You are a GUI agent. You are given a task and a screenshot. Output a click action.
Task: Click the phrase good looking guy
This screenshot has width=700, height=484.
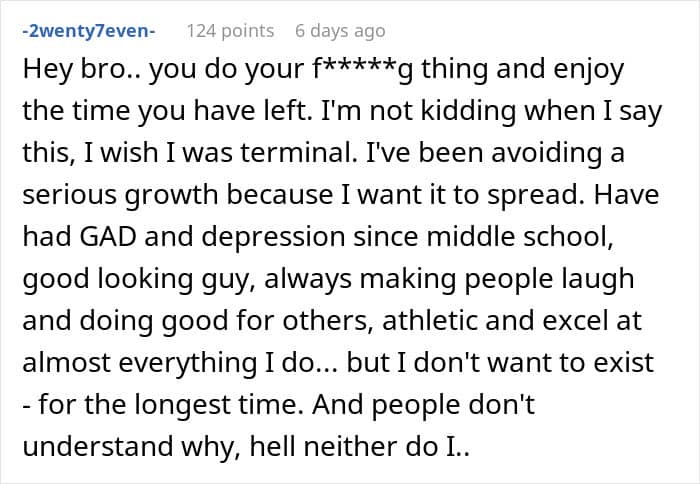click(x=136, y=279)
